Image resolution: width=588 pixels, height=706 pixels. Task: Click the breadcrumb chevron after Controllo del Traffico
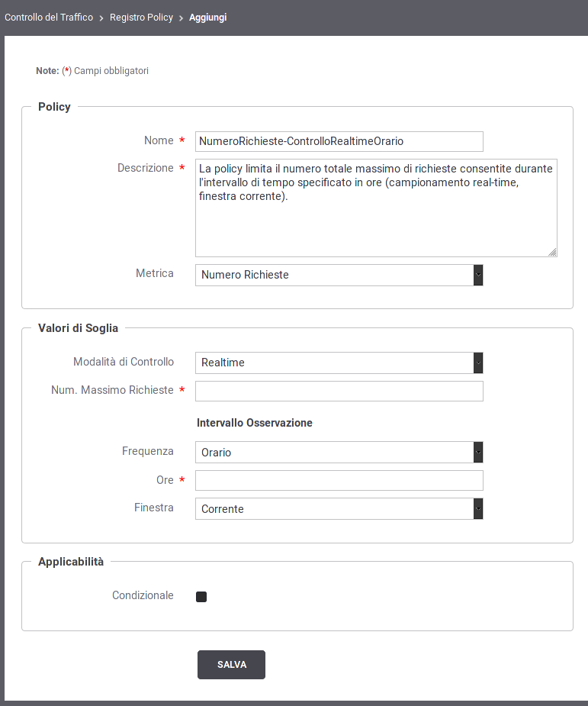click(101, 18)
